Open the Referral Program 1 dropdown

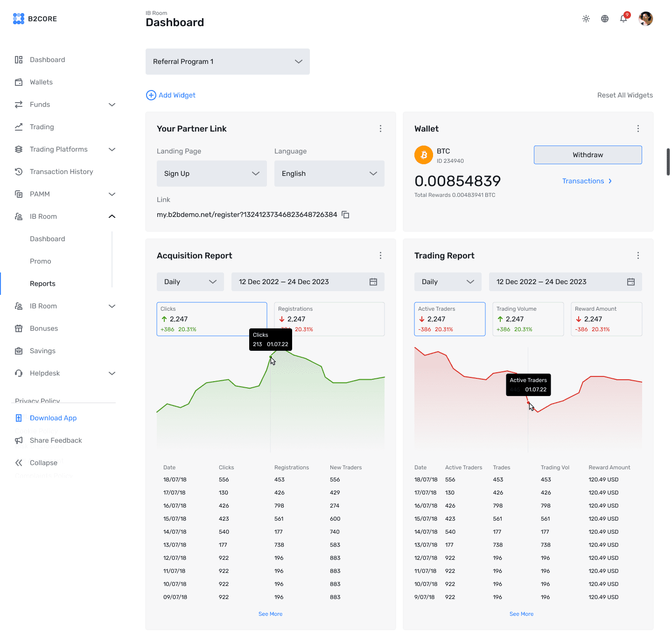click(x=227, y=61)
